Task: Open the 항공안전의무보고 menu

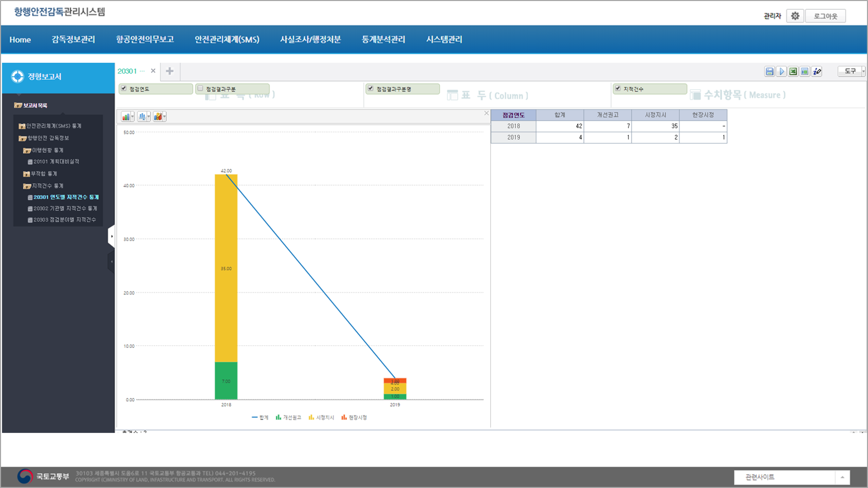Action: pyautogui.click(x=145, y=40)
